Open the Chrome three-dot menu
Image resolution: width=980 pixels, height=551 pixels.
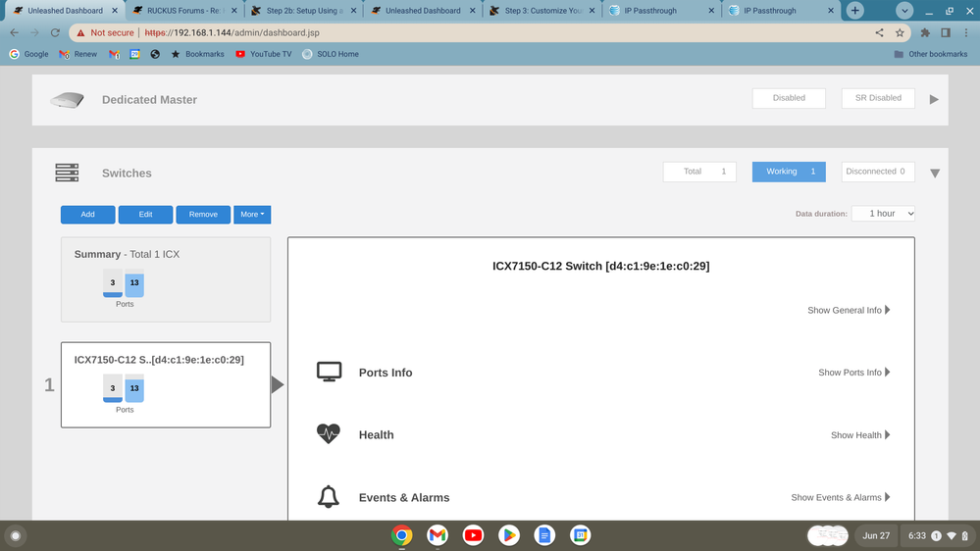click(966, 32)
